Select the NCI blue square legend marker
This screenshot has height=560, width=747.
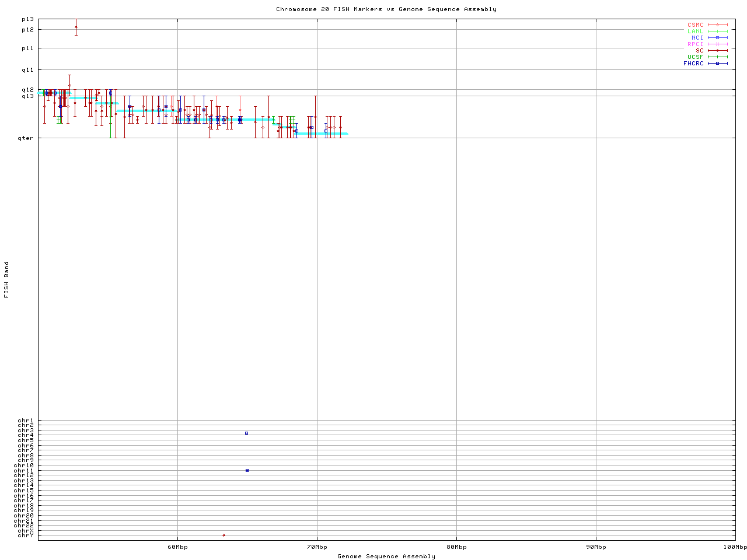pos(718,38)
